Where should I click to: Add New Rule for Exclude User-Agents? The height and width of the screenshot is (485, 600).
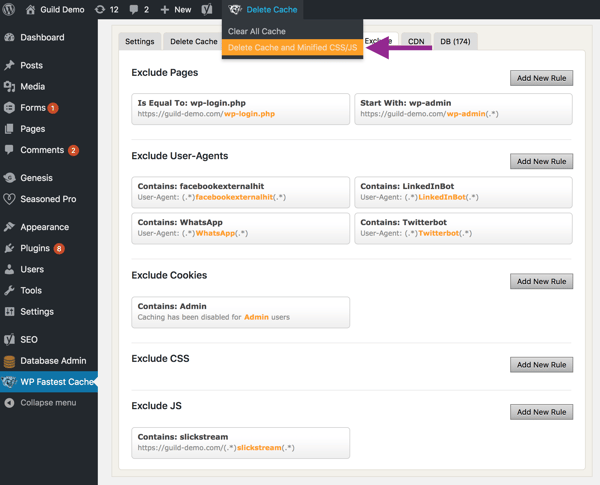pyautogui.click(x=541, y=161)
